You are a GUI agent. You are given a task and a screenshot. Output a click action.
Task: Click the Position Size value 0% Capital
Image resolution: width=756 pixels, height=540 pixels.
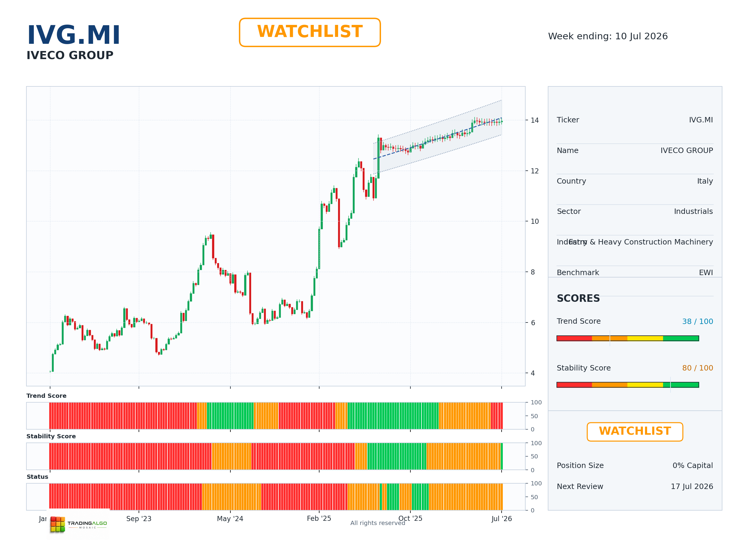[692, 466]
